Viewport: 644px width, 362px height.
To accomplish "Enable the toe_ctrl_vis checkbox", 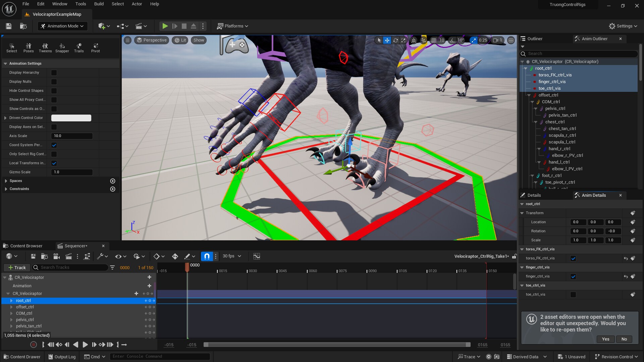I will click(x=574, y=294).
